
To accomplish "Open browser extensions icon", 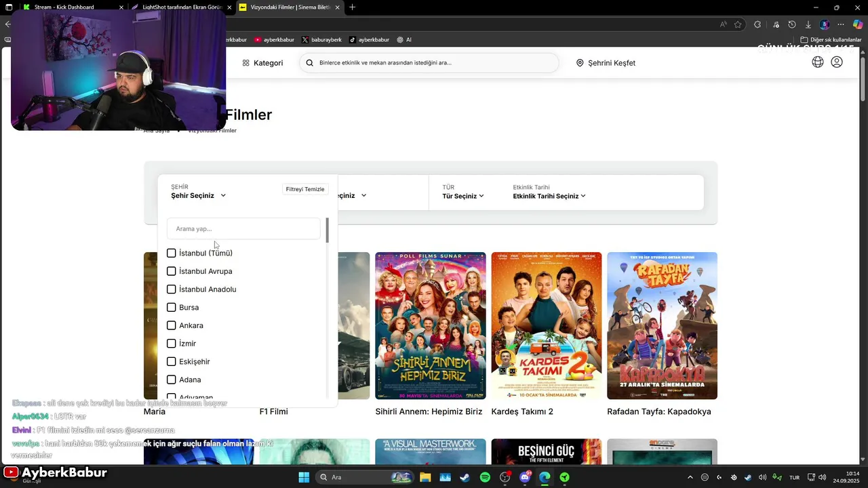I will [x=757, y=24].
